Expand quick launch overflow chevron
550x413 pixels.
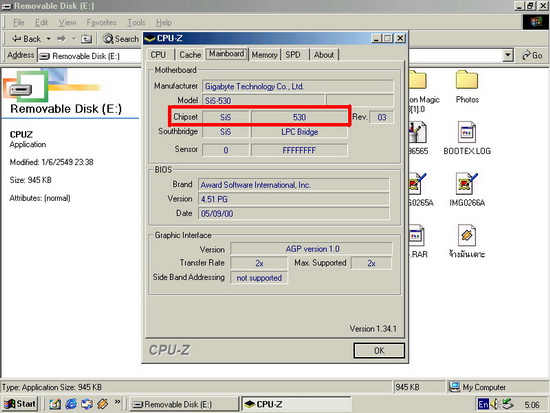(x=117, y=401)
